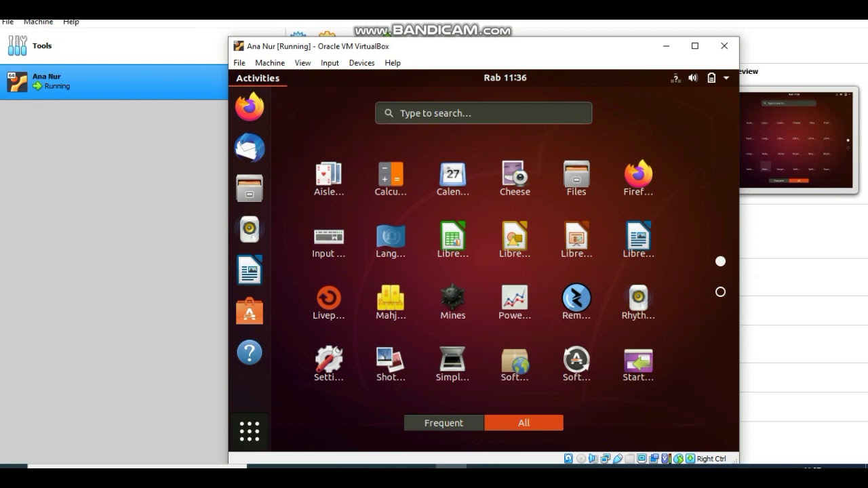This screenshot has width=868, height=488.
Task: Click hard disk activity status icon
Action: (568, 459)
